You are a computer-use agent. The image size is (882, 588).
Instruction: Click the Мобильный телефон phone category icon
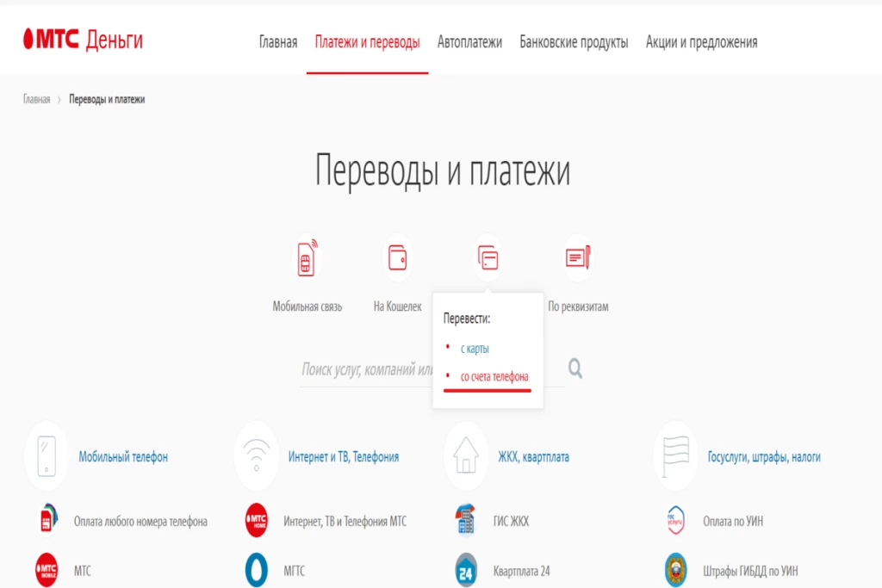[x=47, y=456]
